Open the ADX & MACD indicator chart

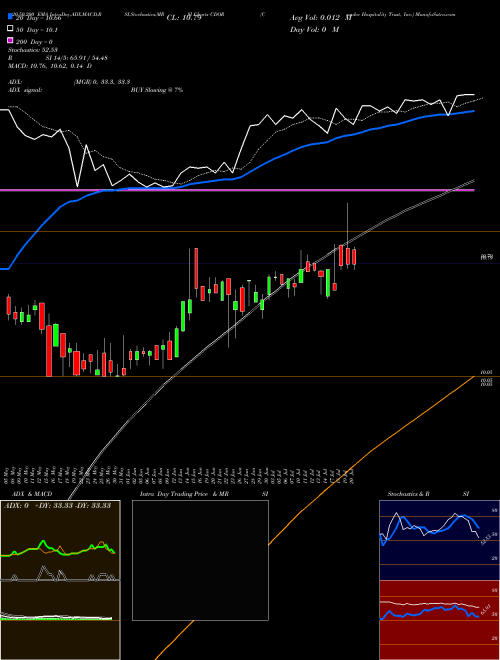point(60,580)
